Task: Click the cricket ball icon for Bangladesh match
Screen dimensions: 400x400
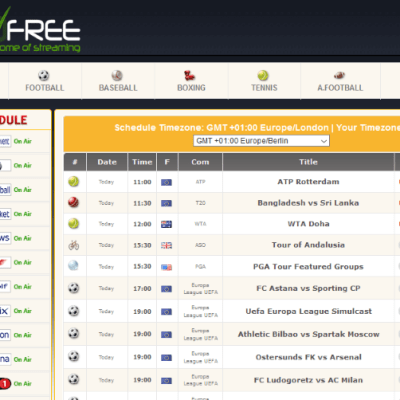Action: (x=74, y=202)
